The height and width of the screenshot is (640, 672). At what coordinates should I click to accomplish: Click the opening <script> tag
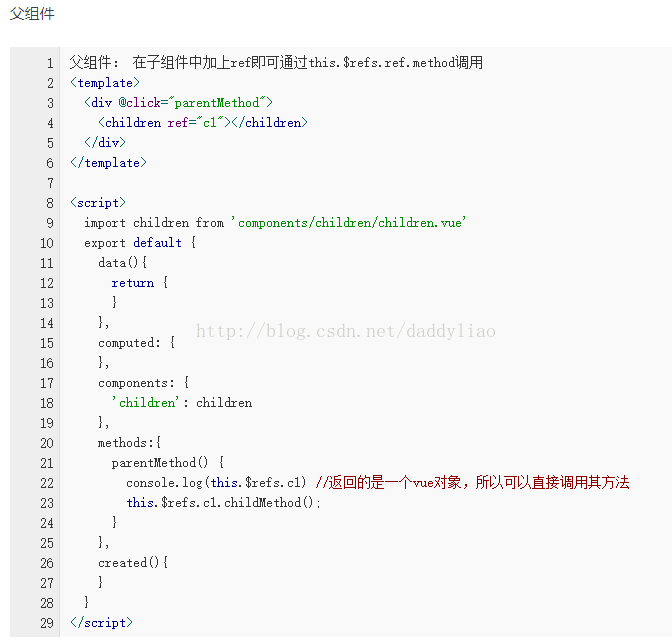pos(98,202)
